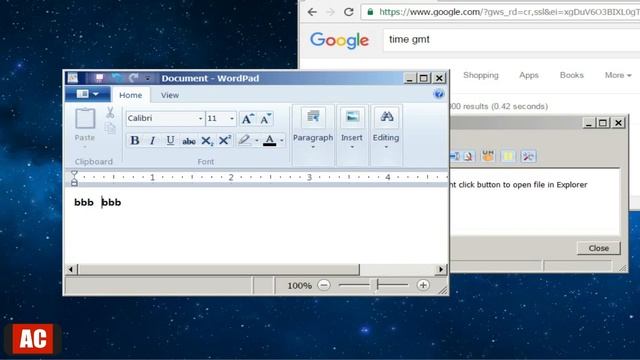This screenshot has width=640, height=360.
Task: Click the Copy icon in Clipboard group
Action: coord(110,129)
